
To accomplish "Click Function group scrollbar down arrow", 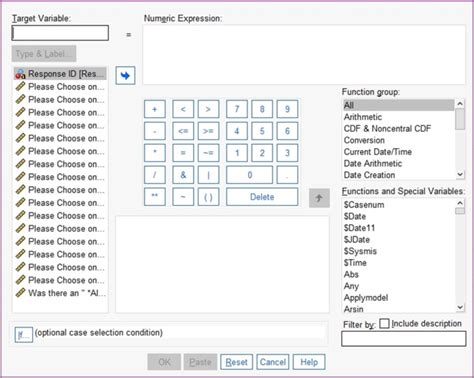I will point(460,174).
